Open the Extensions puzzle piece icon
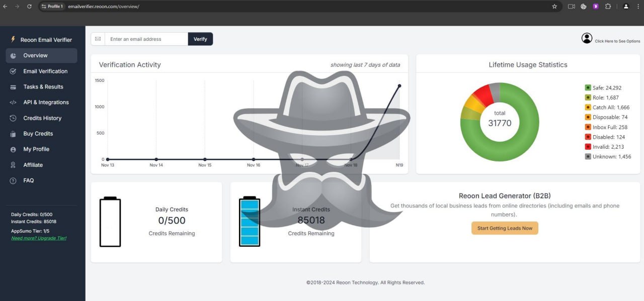 point(608,7)
